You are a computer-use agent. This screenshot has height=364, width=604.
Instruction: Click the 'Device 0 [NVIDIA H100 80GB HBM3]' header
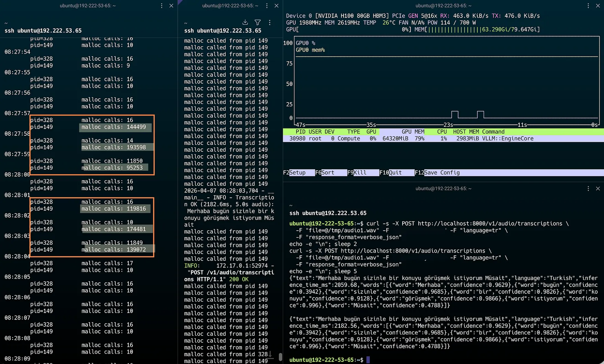click(337, 16)
